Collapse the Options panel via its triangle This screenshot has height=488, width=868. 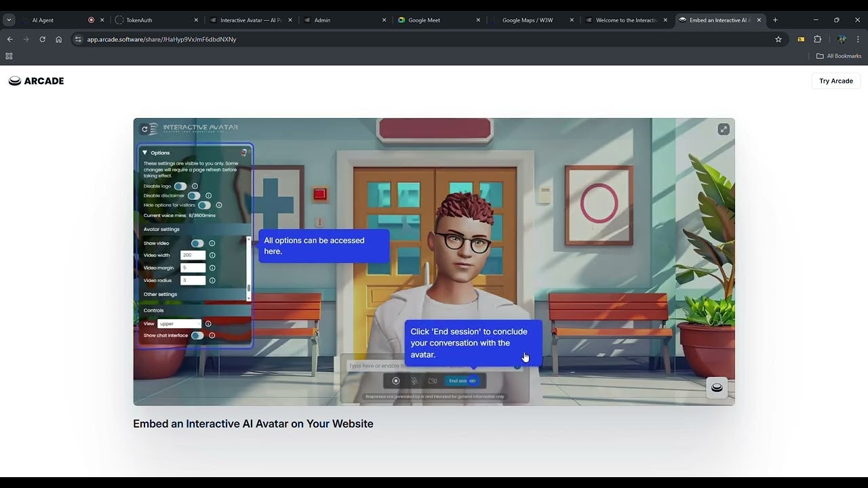coord(146,152)
